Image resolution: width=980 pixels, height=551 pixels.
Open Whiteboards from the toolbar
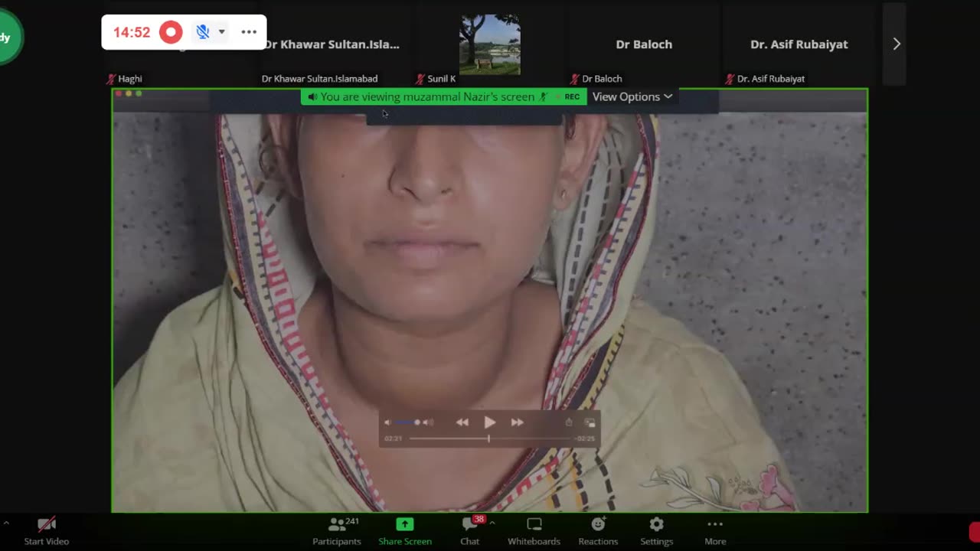pos(534,530)
